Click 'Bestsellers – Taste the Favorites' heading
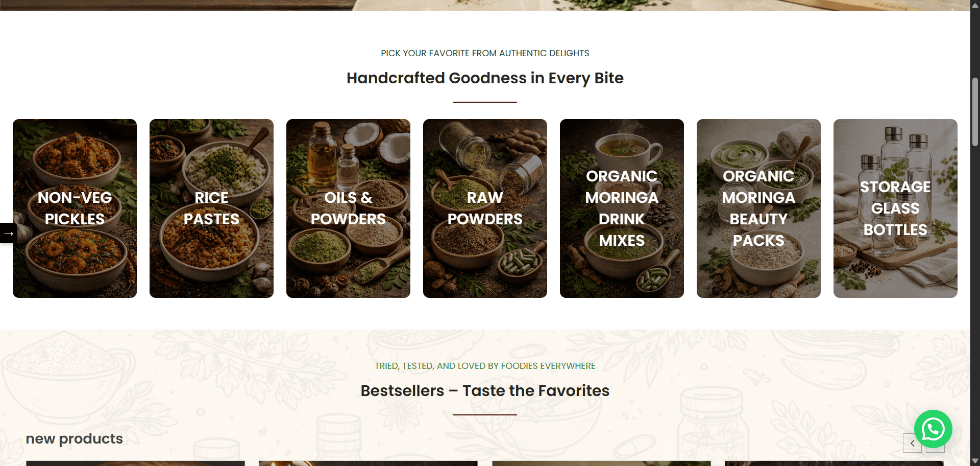Viewport: 980px width, 466px height. 485,391
